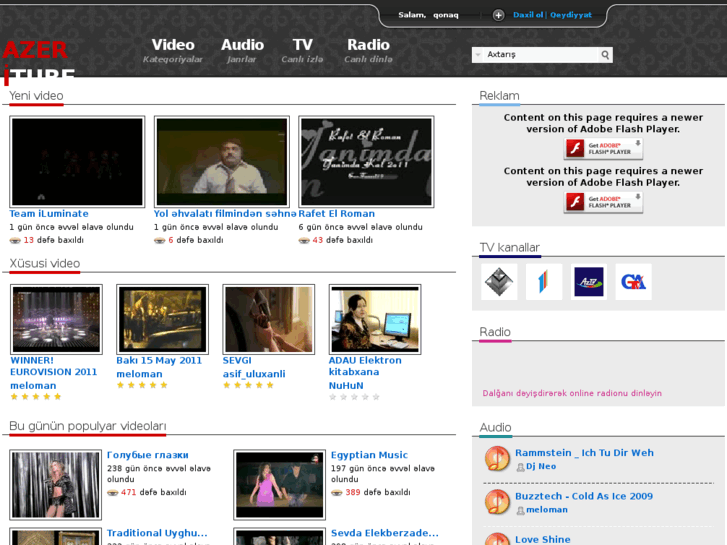Screen dimensions: 727x545
Task: Open the search category dropdown arrow
Action: pyautogui.click(x=478, y=55)
